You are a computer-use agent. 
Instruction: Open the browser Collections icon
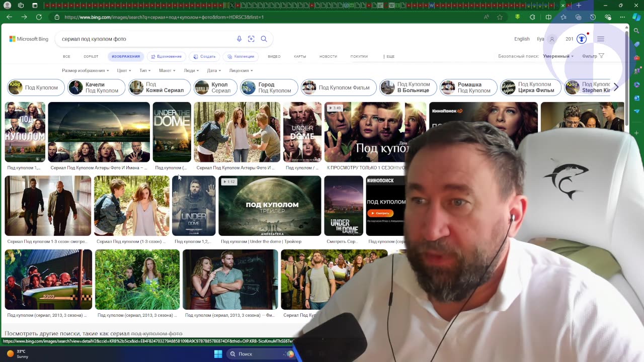578,17
